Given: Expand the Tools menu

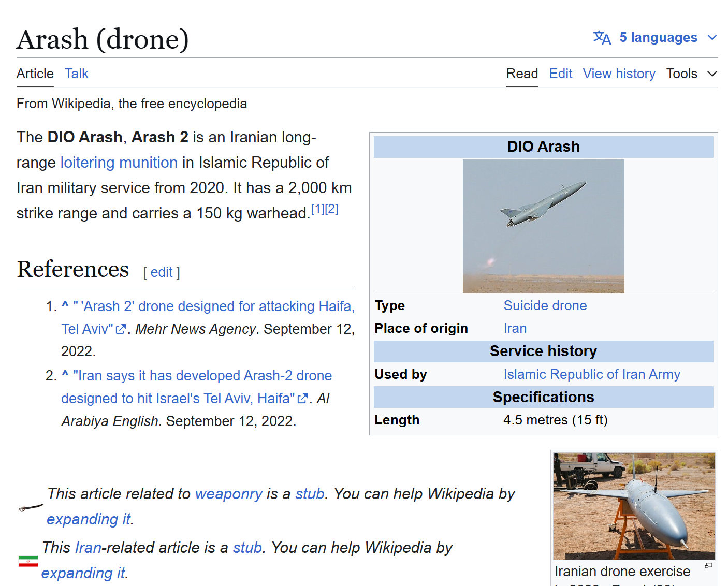Looking at the screenshot, I should coord(692,74).
